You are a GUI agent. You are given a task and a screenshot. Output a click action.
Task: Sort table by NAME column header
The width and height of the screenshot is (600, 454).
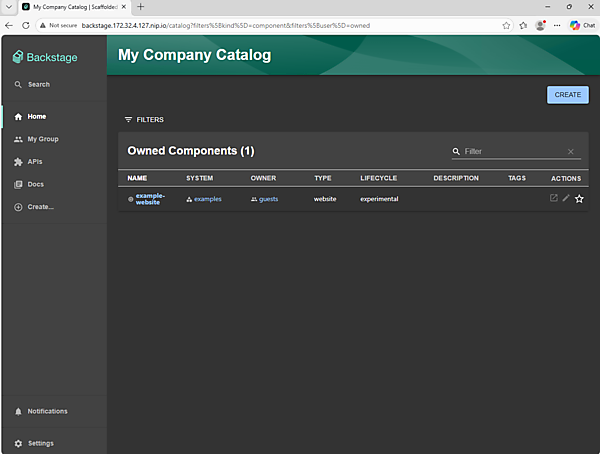[137, 178]
